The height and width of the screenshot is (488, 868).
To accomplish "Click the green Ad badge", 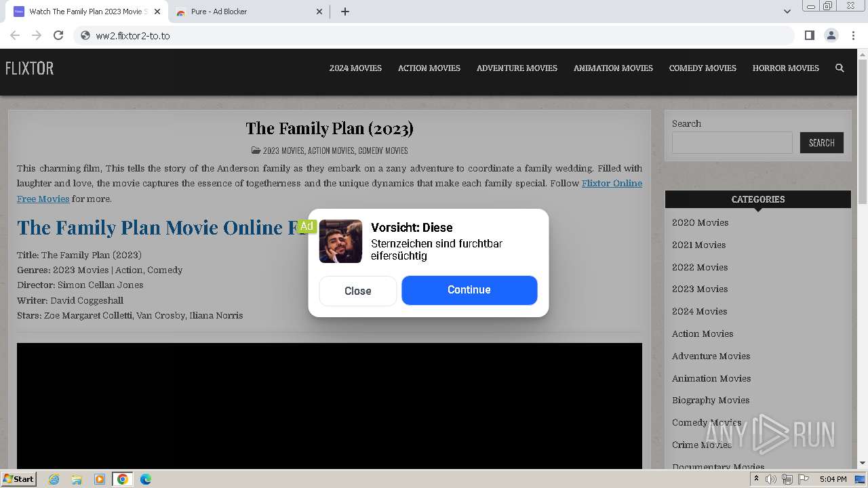I will coord(307,226).
